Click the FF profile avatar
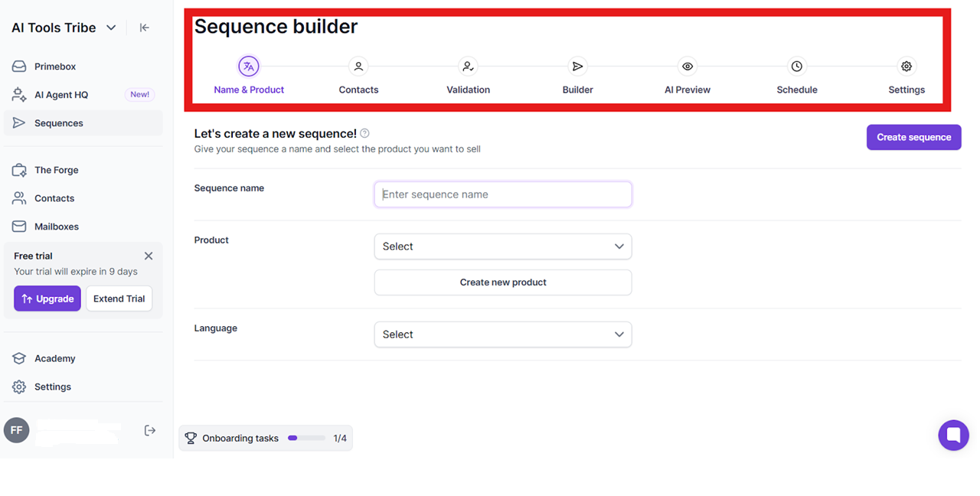 pyautogui.click(x=17, y=431)
